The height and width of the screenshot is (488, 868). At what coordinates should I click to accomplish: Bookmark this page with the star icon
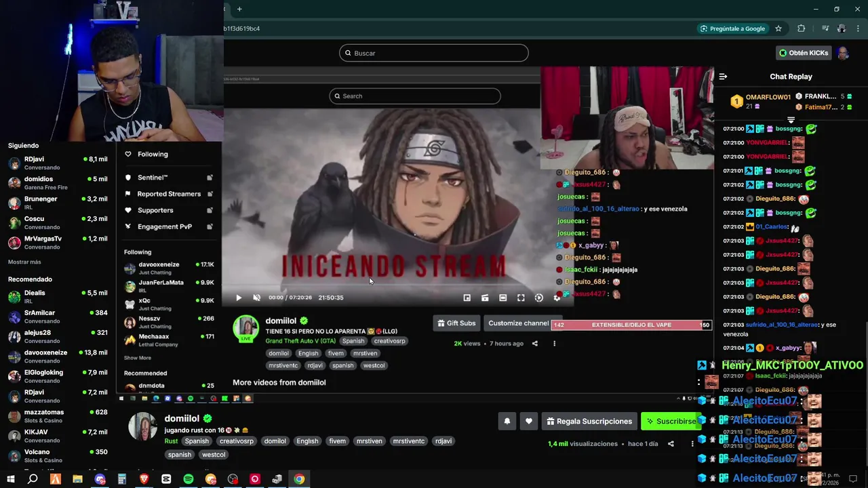point(778,28)
